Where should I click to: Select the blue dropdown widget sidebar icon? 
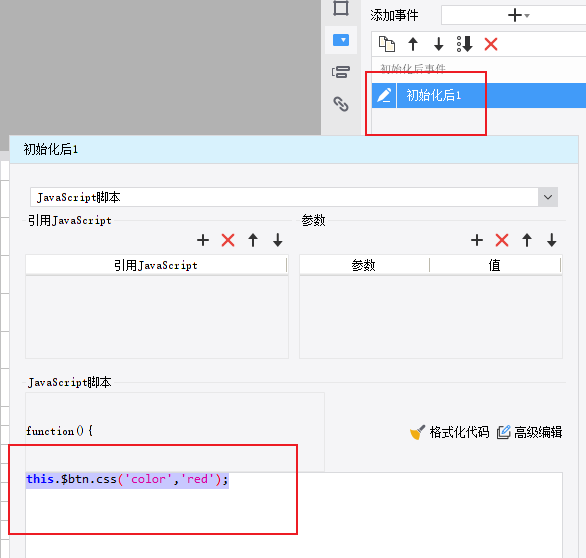click(341, 40)
